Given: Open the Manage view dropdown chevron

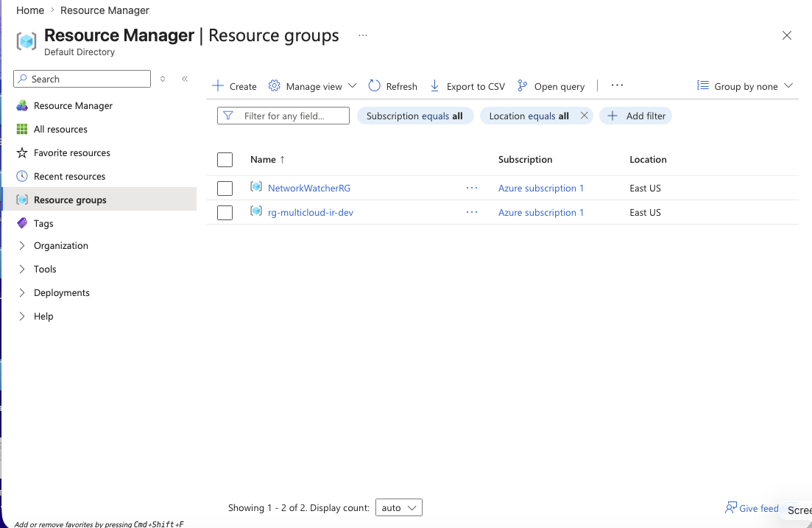Looking at the screenshot, I should 352,85.
